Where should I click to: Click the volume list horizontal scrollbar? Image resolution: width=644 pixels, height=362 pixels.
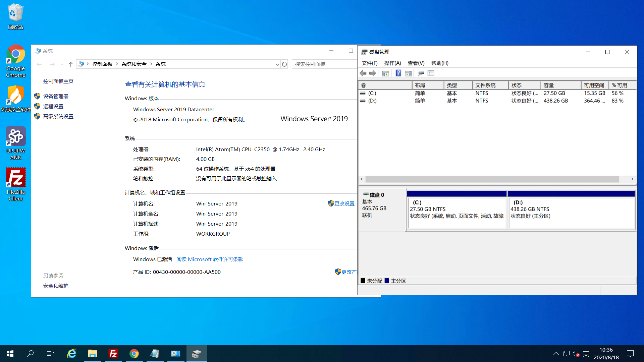click(x=492, y=179)
